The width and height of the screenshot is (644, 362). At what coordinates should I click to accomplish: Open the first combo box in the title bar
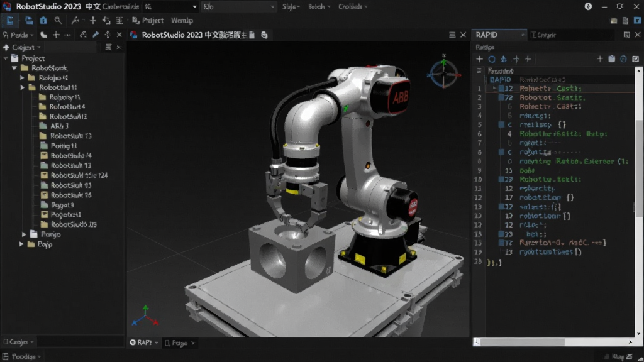click(x=170, y=6)
